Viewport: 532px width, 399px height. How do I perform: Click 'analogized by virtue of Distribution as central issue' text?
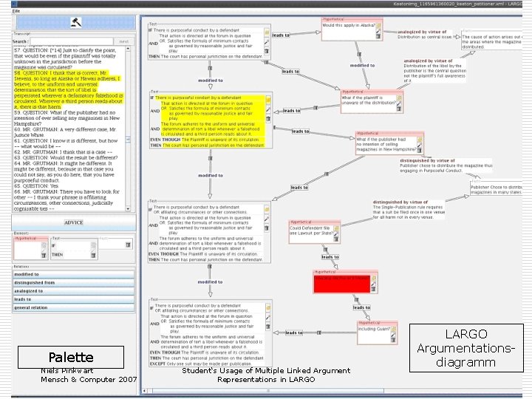(x=425, y=34)
